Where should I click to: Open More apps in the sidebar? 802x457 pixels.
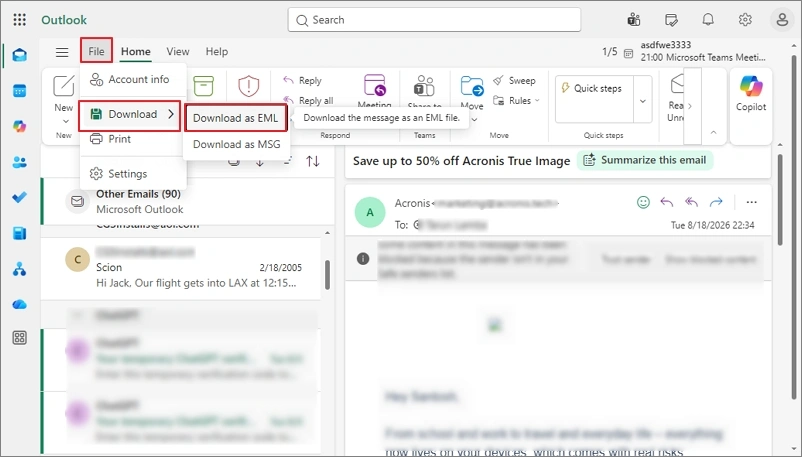pos(19,338)
